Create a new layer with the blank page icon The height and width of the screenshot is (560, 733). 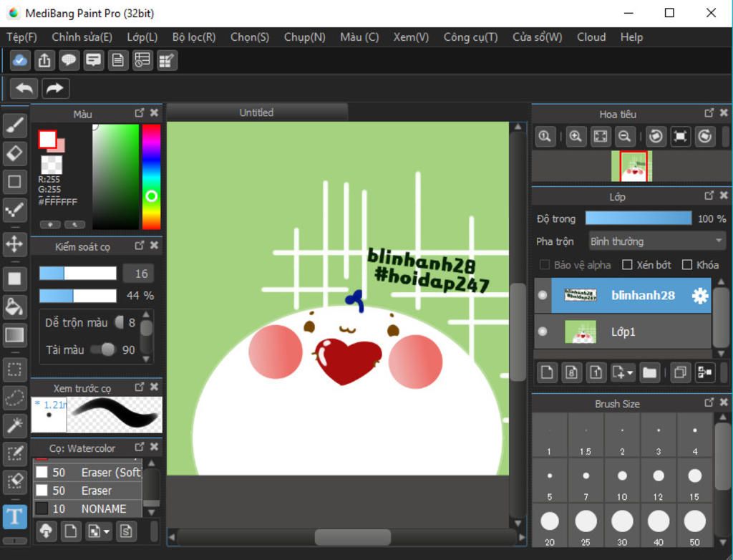pyautogui.click(x=547, y=372)
